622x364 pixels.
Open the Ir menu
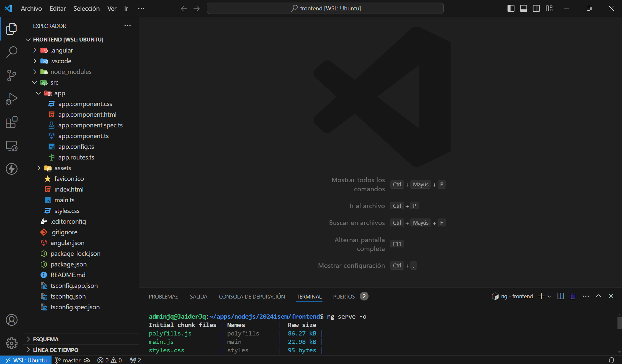point(126,8)
